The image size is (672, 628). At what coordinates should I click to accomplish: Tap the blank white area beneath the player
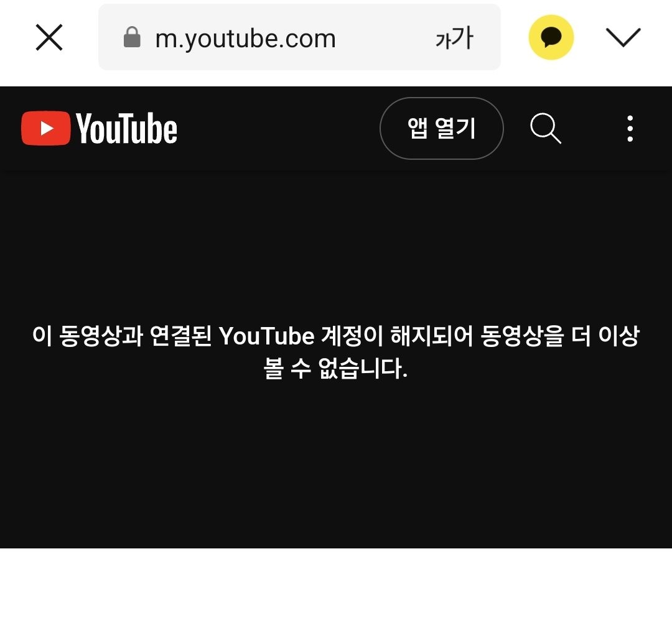pyautogui.click(x=336, y=588)
